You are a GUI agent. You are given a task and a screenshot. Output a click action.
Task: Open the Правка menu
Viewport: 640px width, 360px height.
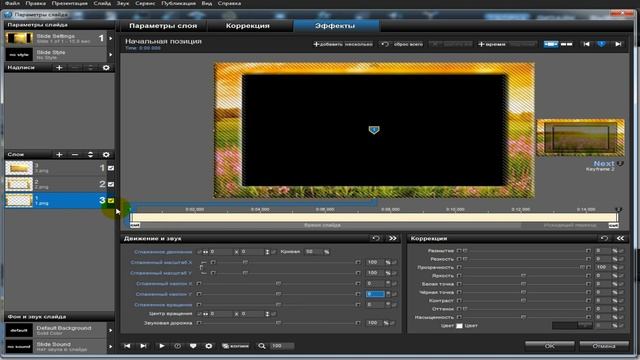pyautogui.click(x=36, y=3)
